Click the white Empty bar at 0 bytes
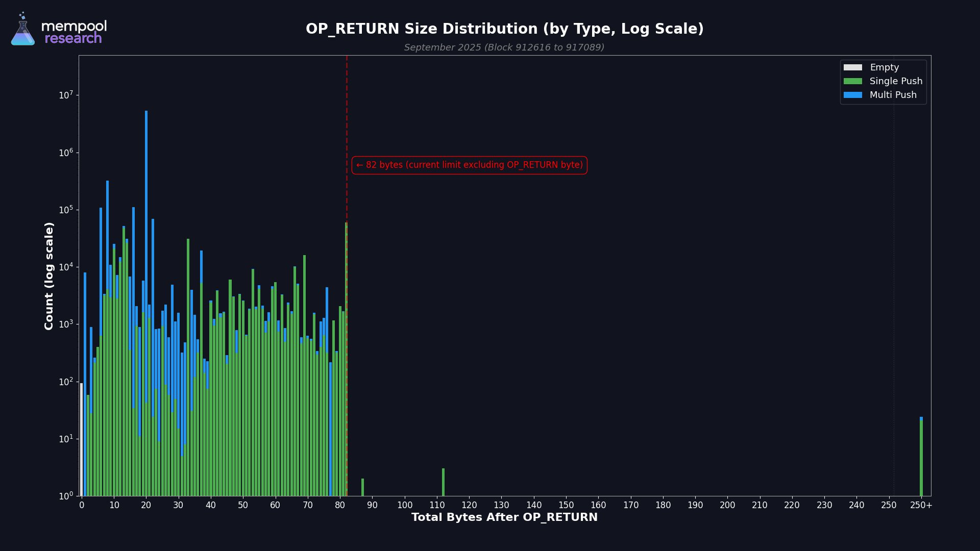Viewport: 980px width, 551px height. [x=81, y=439]
